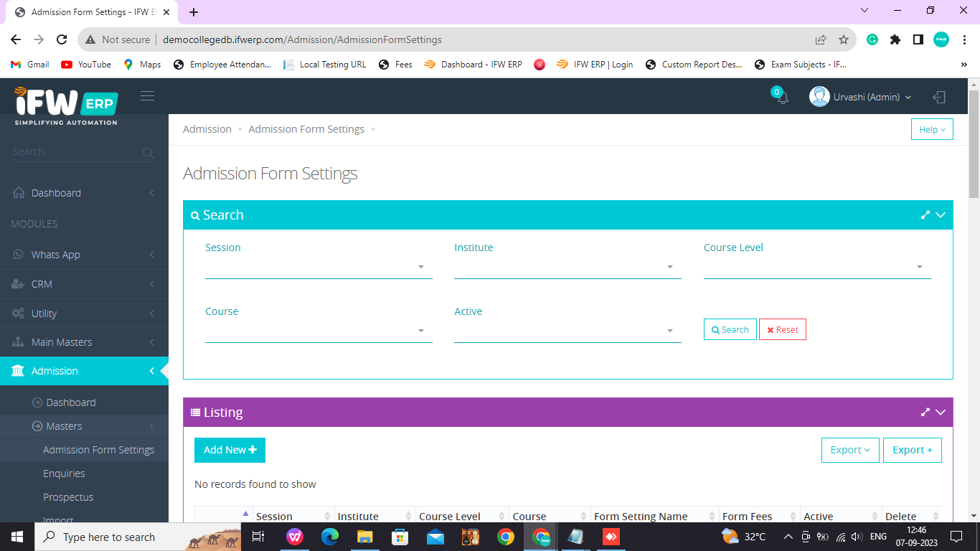Image resolution: width=980 pixels, height=551 pixels.
Task: Click Urvashi user avatar icon
Action: coord(819,97)
